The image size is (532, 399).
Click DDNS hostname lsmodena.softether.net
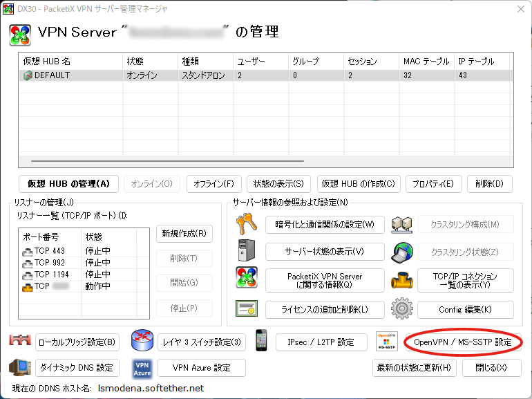click(x=151, y=389)
